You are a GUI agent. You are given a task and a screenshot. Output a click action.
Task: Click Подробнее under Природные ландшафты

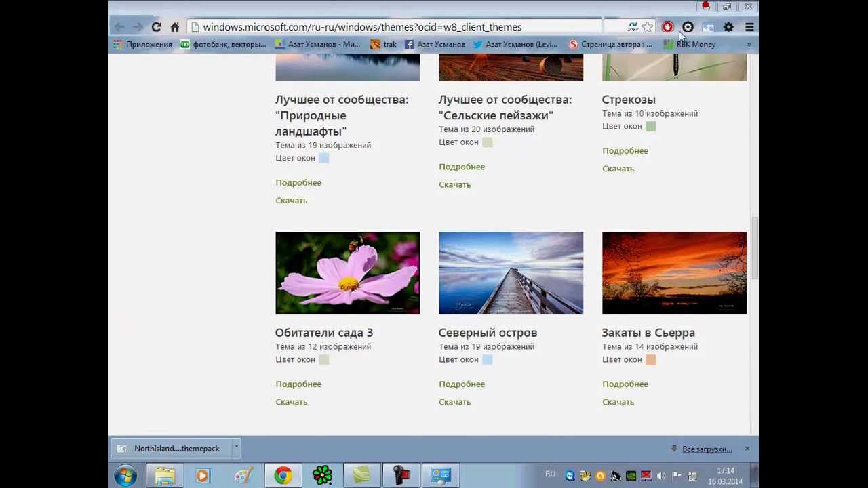click(x=298, y=183)
